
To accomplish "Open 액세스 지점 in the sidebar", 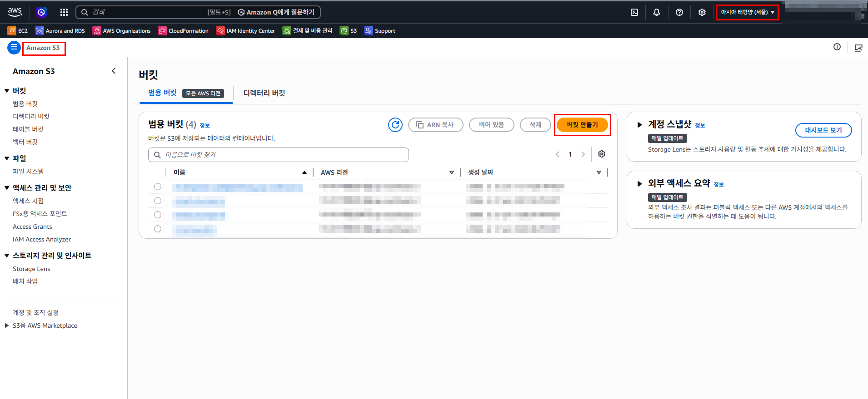I will (x=28, y=201).
